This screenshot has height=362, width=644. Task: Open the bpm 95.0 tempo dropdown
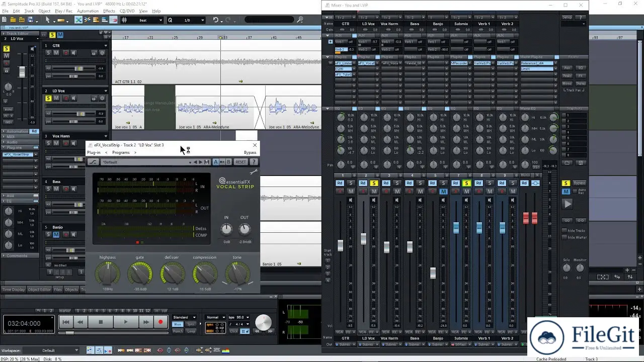(239, 317)
